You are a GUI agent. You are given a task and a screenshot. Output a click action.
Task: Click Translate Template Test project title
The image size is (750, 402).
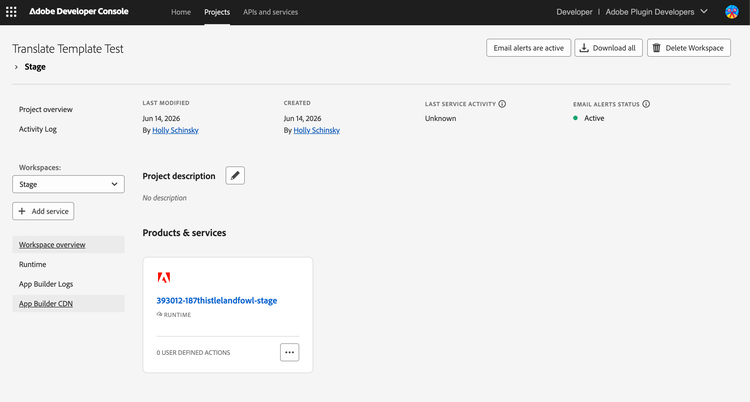(x=68, y=49)
